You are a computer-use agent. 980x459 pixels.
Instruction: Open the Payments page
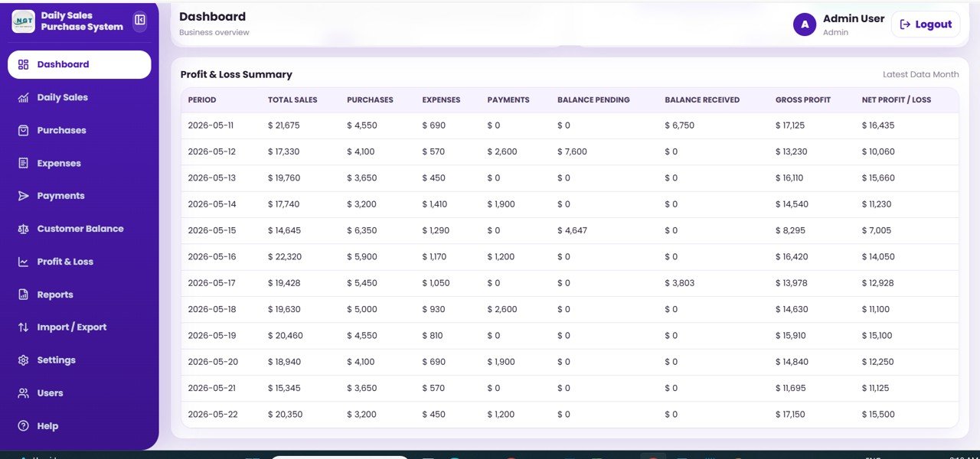pos(80,196)
